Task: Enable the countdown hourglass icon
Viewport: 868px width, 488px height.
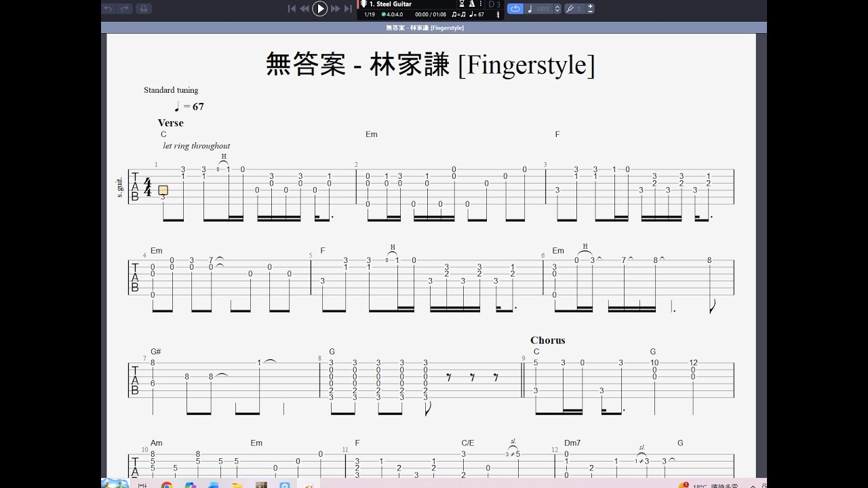Action: tap(462, 4)
